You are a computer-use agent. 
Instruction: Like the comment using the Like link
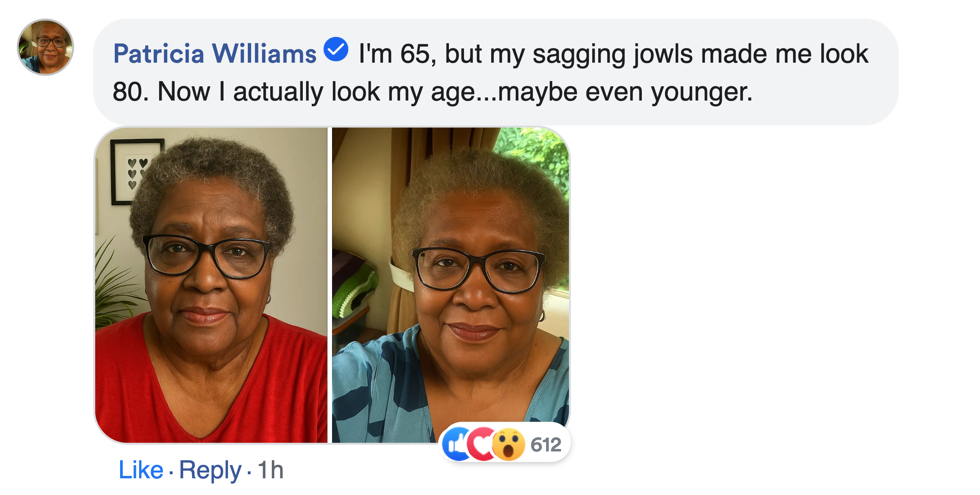tap(140, 470)
